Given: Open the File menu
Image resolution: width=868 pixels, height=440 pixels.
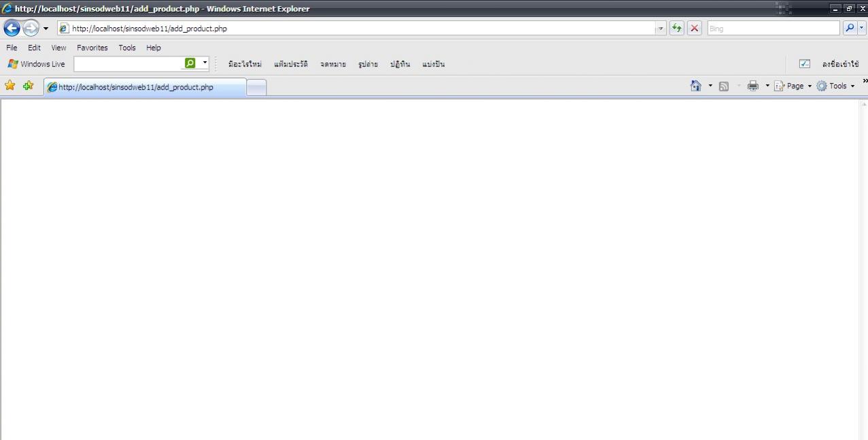Looking at the screenshot, I should click(x=12, y=48).
